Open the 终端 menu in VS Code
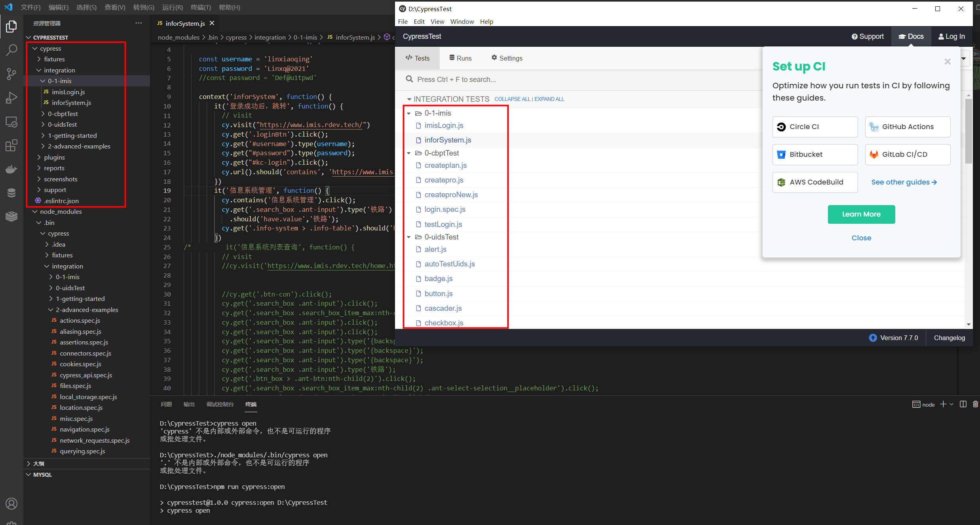Image resolution: width=980 pixels, height=525 pixels. [x=200, y=7]
